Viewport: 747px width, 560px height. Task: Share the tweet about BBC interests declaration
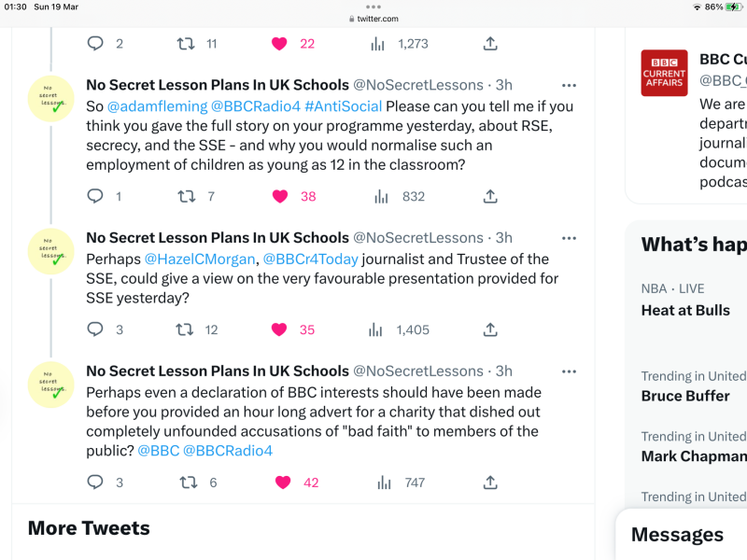tap(490, 483)
